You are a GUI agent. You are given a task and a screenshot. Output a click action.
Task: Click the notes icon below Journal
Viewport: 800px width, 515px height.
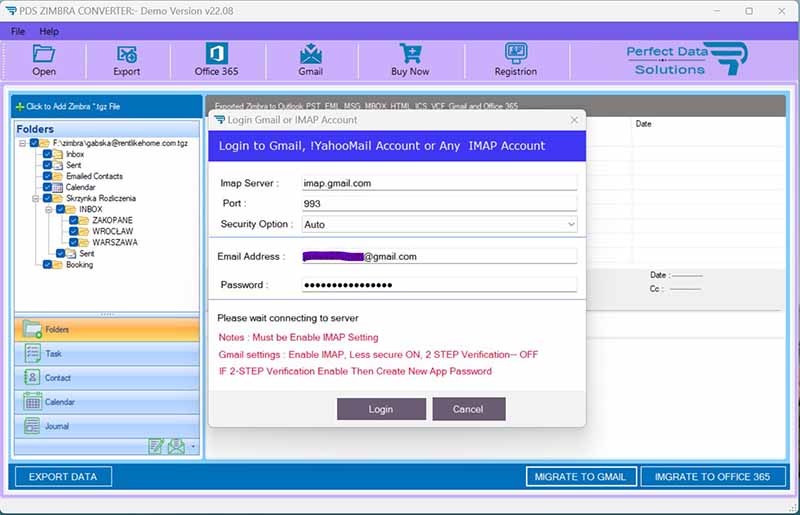pos(156,446)
